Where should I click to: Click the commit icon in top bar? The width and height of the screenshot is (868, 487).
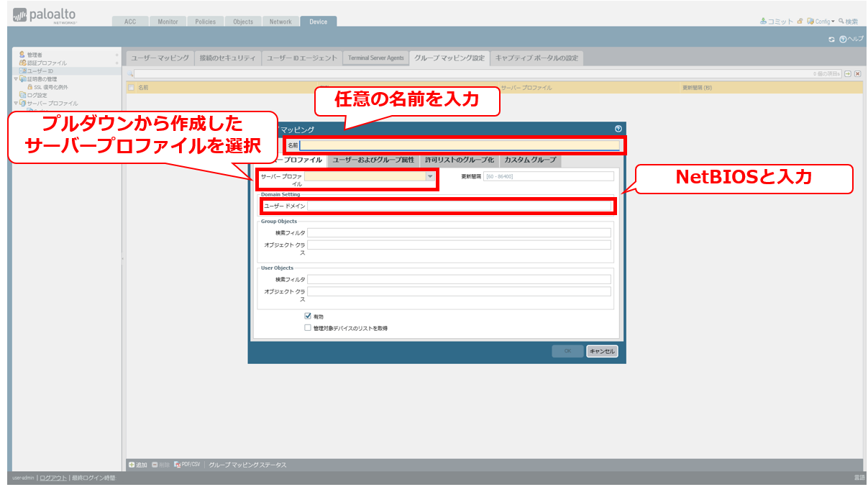point(764,22)
